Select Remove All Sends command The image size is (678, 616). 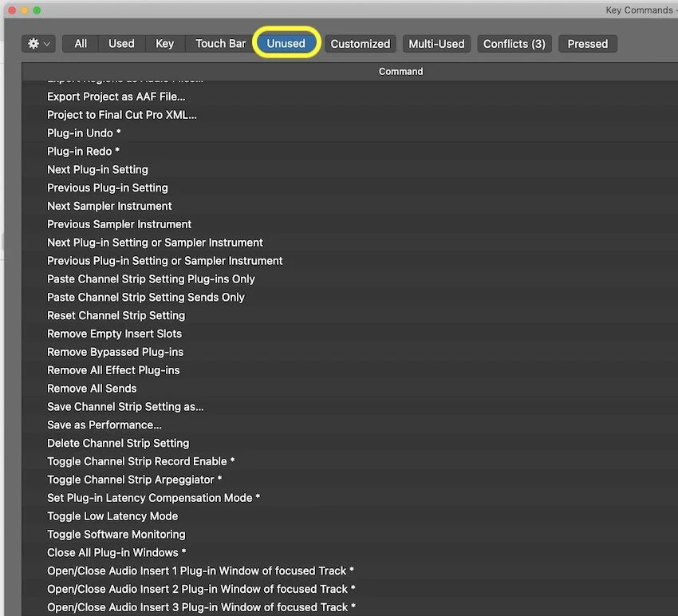click(x=91, y=388)
